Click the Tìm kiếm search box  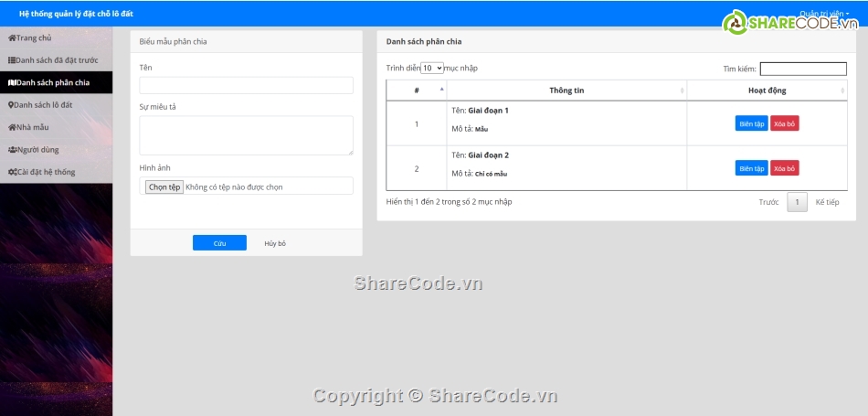click(803, 69)
